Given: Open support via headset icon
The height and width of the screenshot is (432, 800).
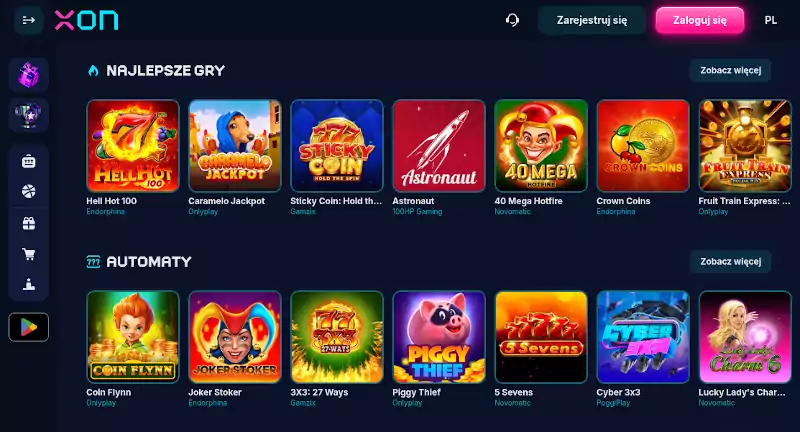Looking at the screenshot, I should (512, 20).
